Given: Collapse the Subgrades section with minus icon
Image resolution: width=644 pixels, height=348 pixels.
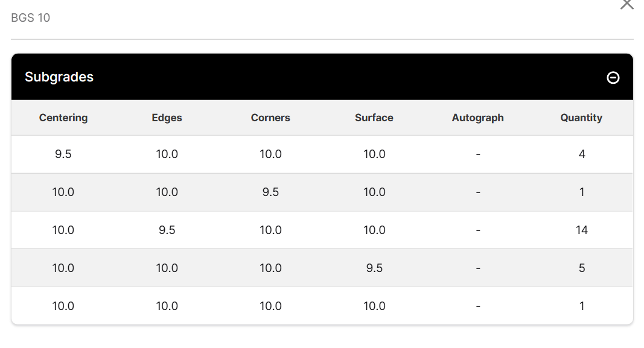Looking at the screenshot, I should [x=613, y=78].
